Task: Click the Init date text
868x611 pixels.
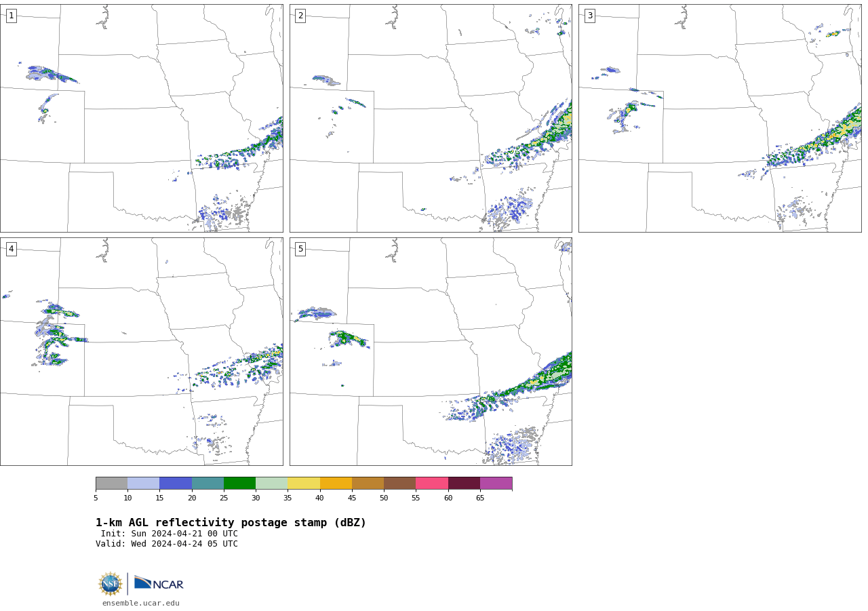Action: pyautogui.click(x=170, y=534)
